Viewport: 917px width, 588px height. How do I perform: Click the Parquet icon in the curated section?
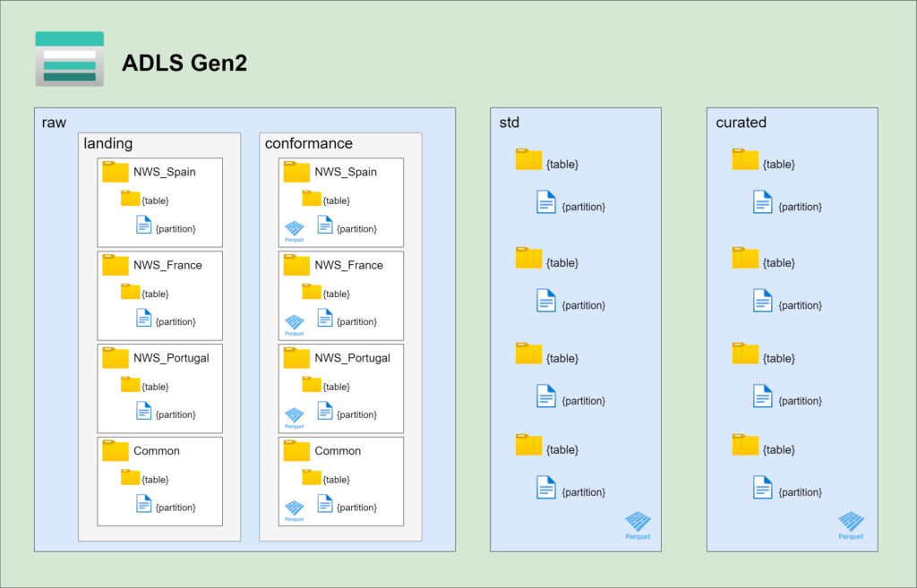coord(851,523)
